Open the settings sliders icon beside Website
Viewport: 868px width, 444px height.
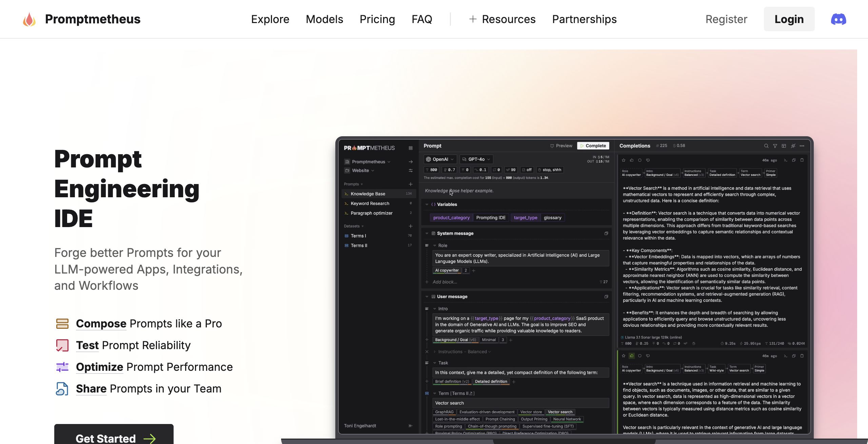(411, 170)
